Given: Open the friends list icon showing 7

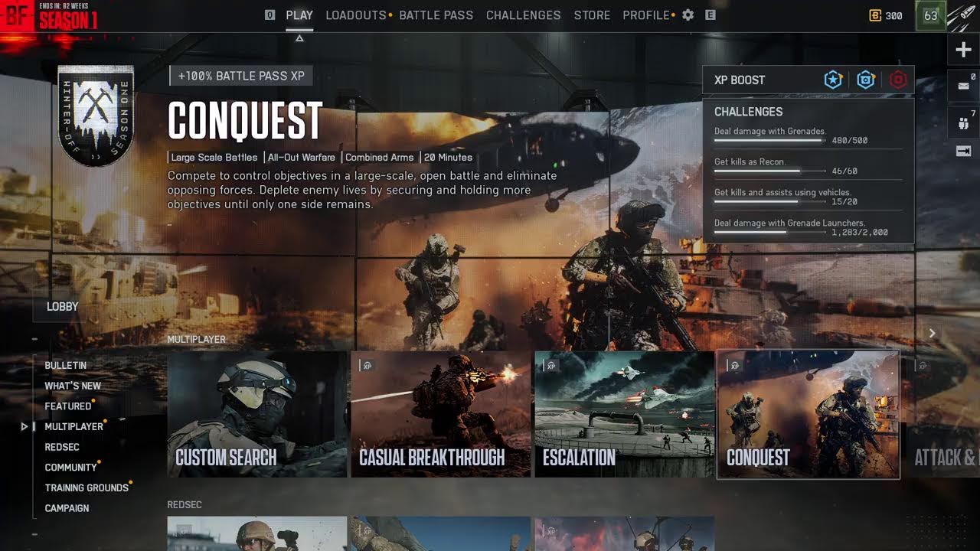Looking at the screenshot, I should 964,121.
